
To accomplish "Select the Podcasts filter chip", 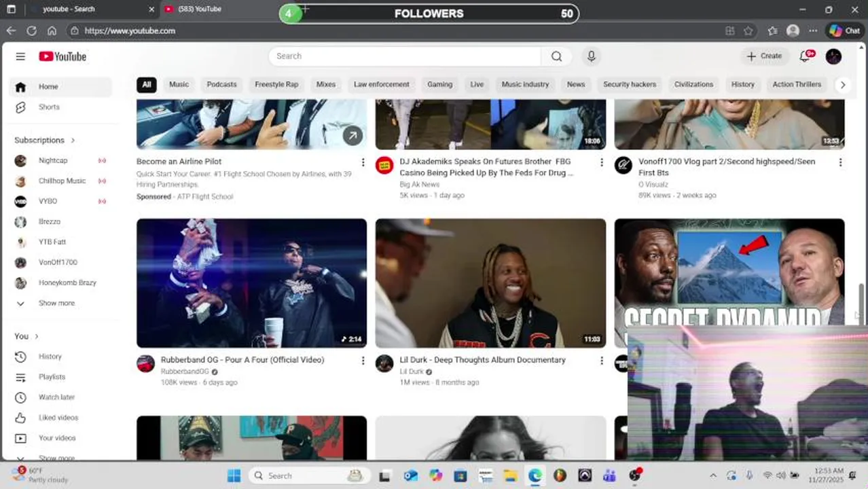I will (221, 84).
